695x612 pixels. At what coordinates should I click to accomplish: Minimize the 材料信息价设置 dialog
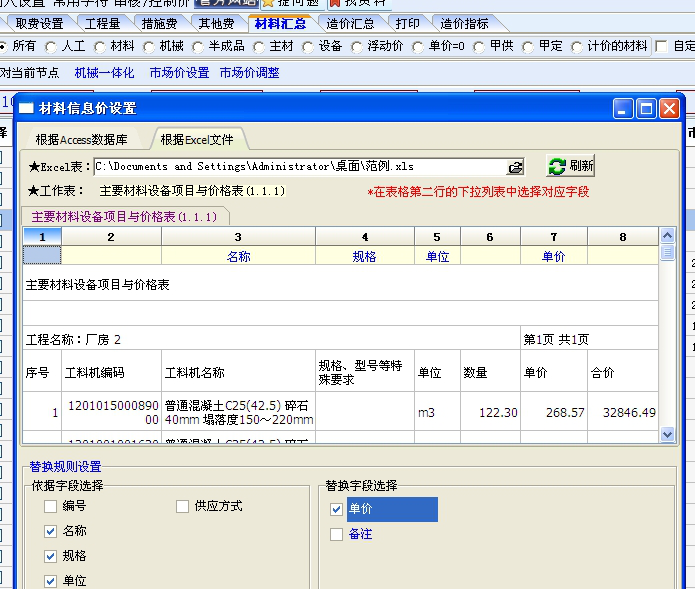pos(622,109)
